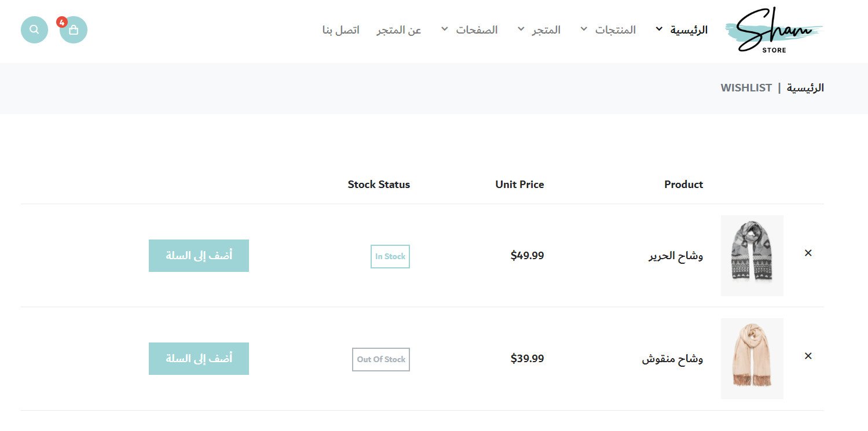868x431 pixels.
Task: Expand the المنتجات dropdown arrow
Action: 584,29
